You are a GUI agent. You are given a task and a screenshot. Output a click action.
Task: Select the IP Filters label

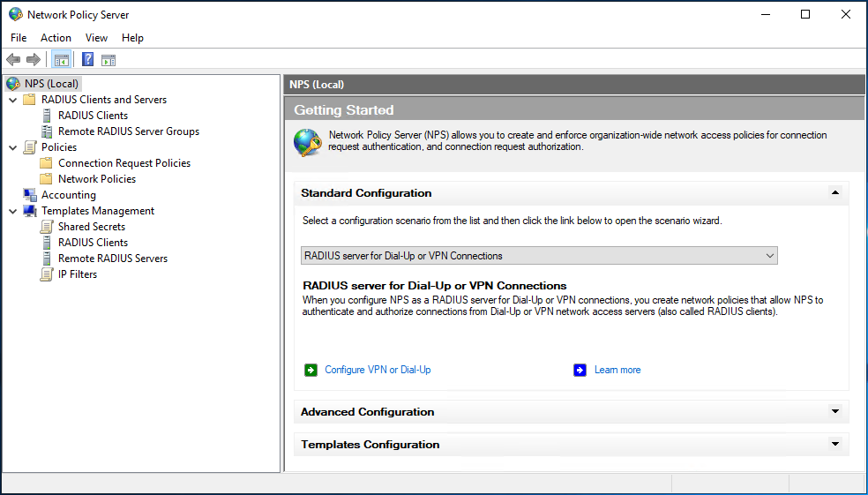(x=78, y=274)
